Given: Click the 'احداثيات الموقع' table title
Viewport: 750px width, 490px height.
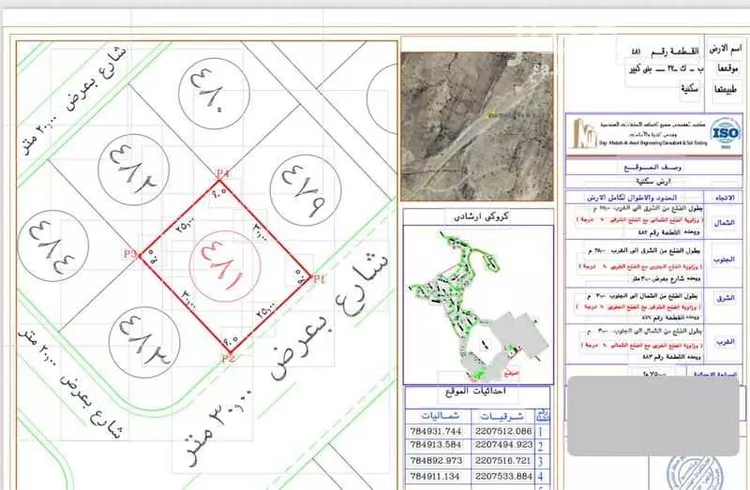Looking at the screenshot, I should click(475, 392).
